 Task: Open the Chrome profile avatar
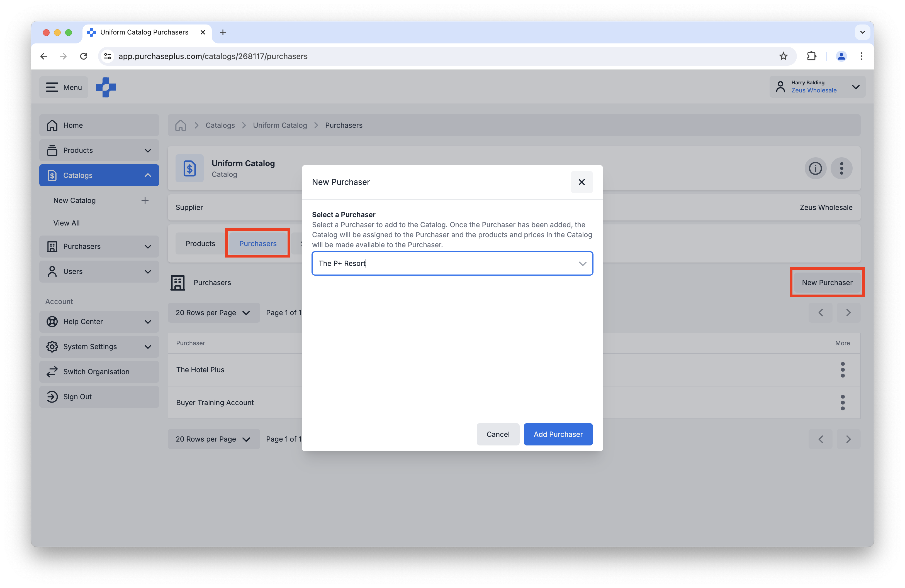point(841,56)
